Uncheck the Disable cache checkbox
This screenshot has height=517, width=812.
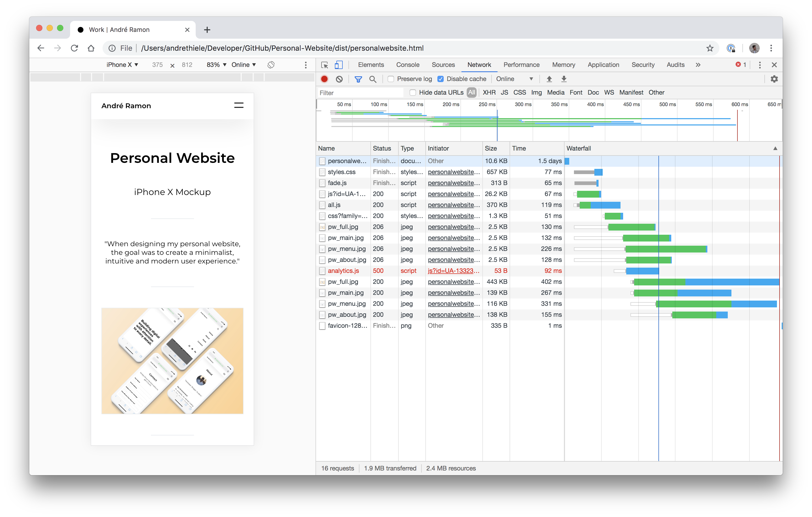[440, 79]
